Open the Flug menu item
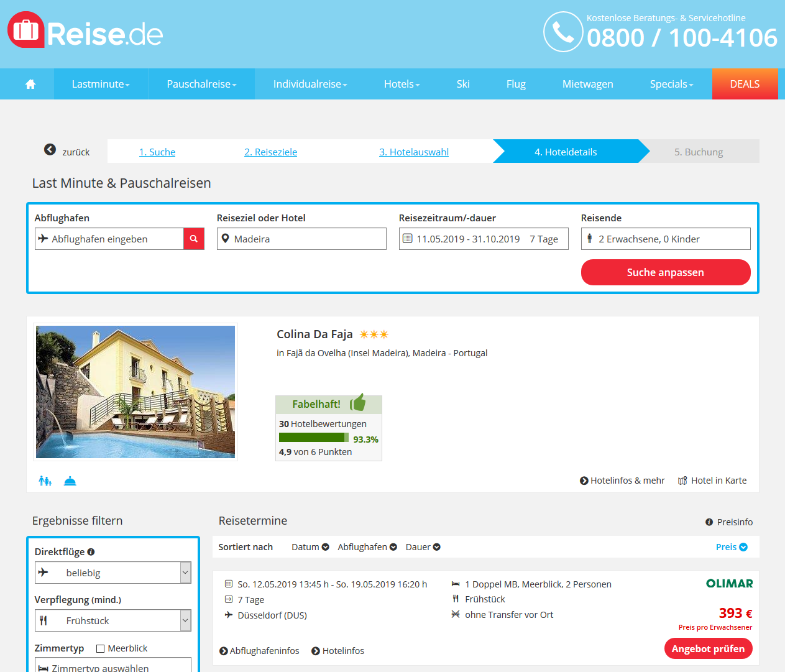This screenshot has width=785, height=672. click(x=516, y=84)
